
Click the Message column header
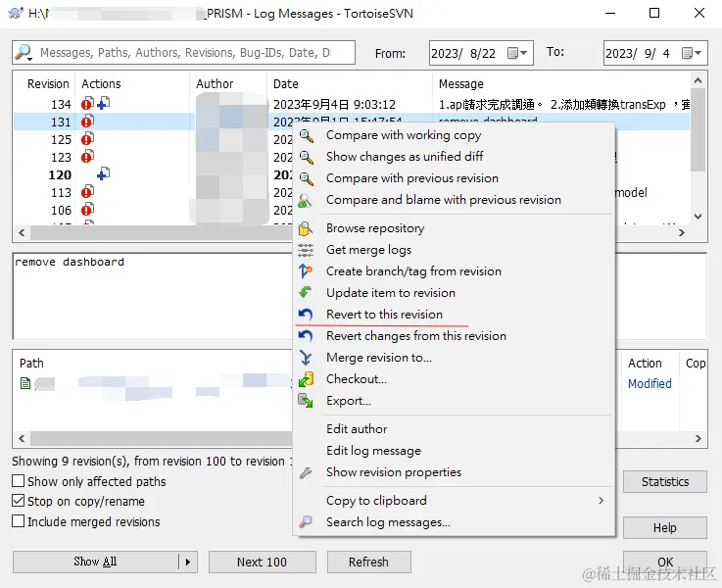point(461,84)
